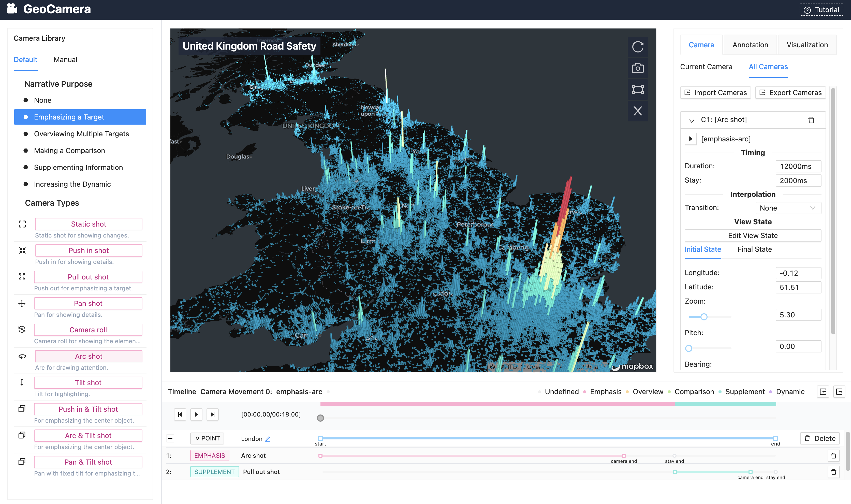The width and height of the screenshot is (851, 504).
Task: Open the Transition dropdown
Action: (x=788, y=208)
